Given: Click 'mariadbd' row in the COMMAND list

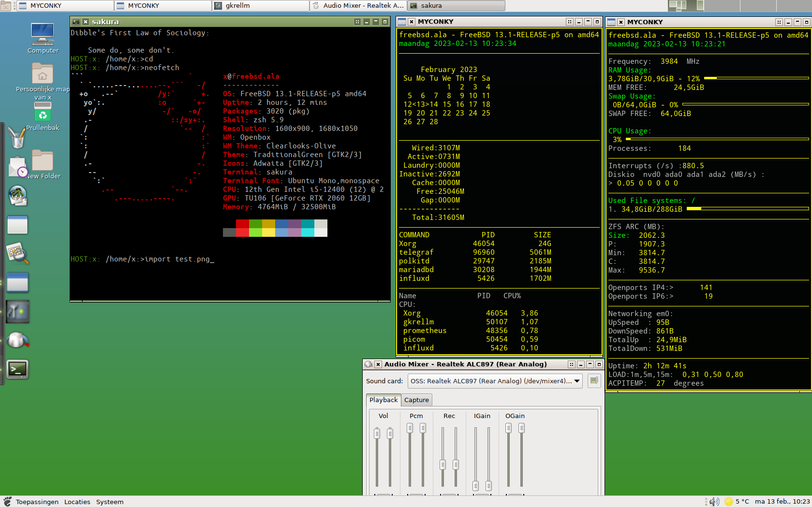Looking at the screenshot, I should click(475, 270).
